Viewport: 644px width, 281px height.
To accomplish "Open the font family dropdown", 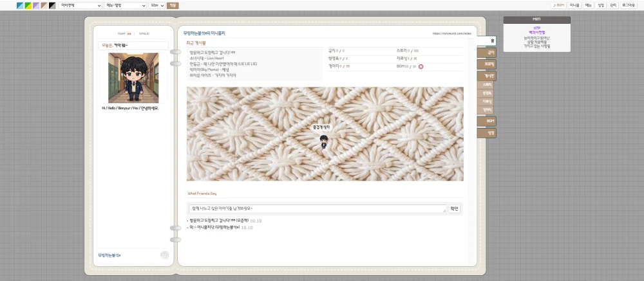I will pos(80,6).
